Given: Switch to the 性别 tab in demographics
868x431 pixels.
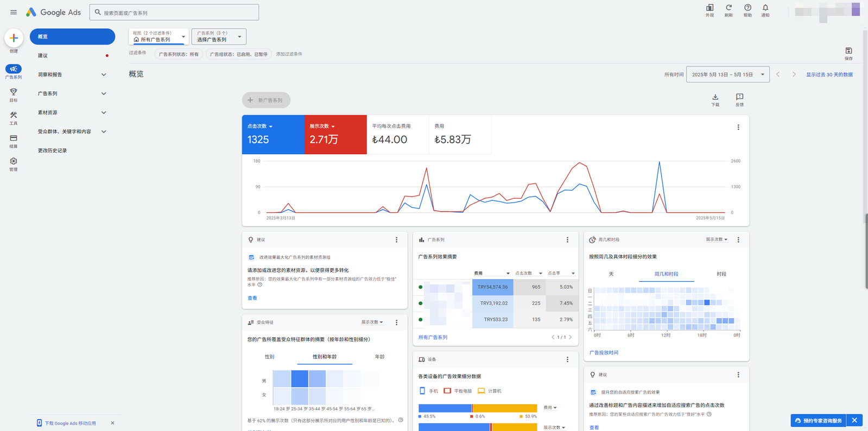Looking at the screenshot, I should (x=269, y=357).
